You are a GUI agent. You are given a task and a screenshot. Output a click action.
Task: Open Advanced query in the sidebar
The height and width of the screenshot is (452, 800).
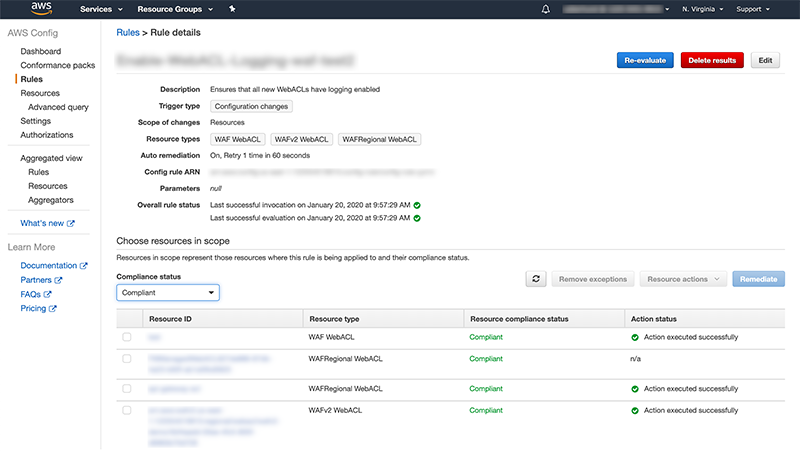pos(58,107)
